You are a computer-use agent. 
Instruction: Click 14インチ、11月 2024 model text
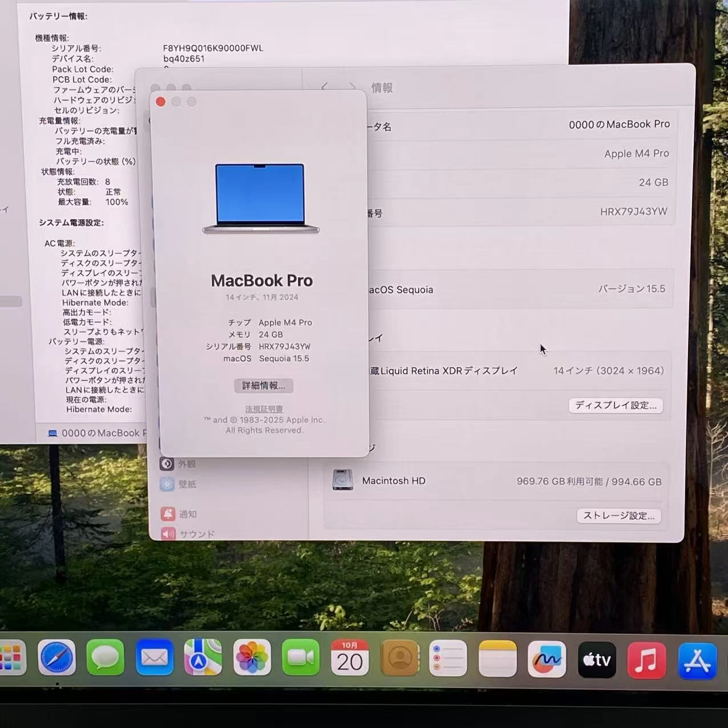(x=262, y=297)
